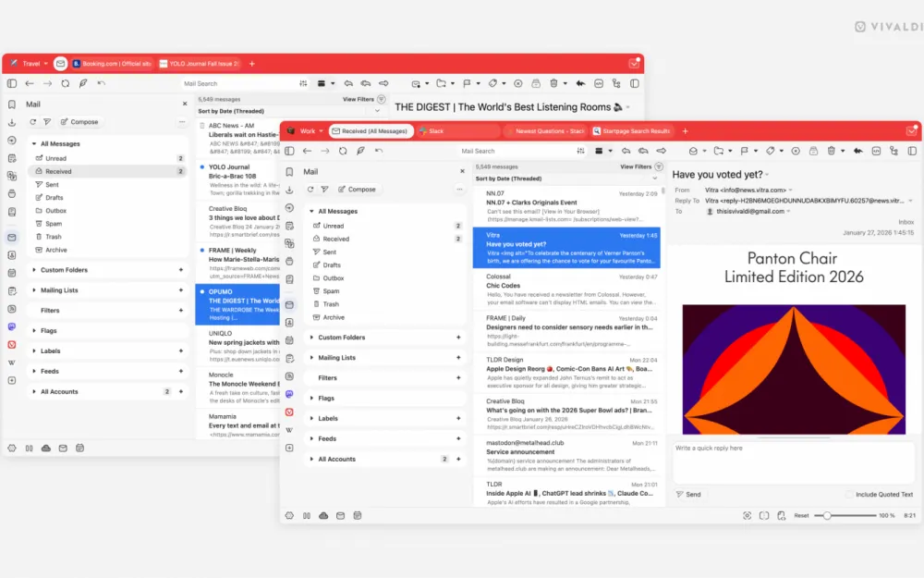Click the capture page icon in status bar
Screen dimensions: 924x578
coord(747,515)
